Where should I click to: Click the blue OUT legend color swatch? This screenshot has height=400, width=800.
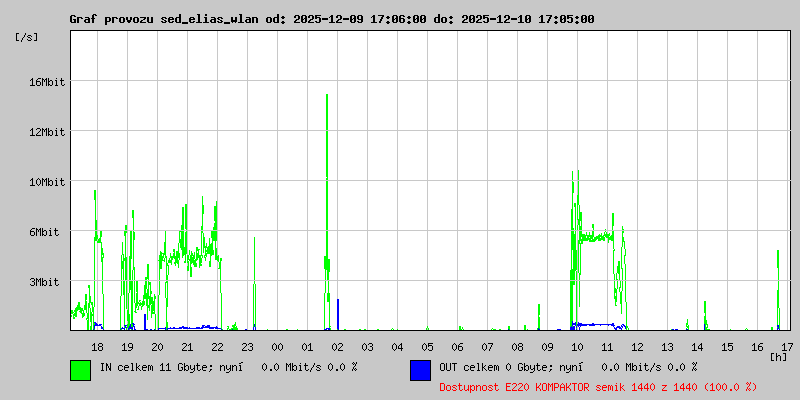420,370
